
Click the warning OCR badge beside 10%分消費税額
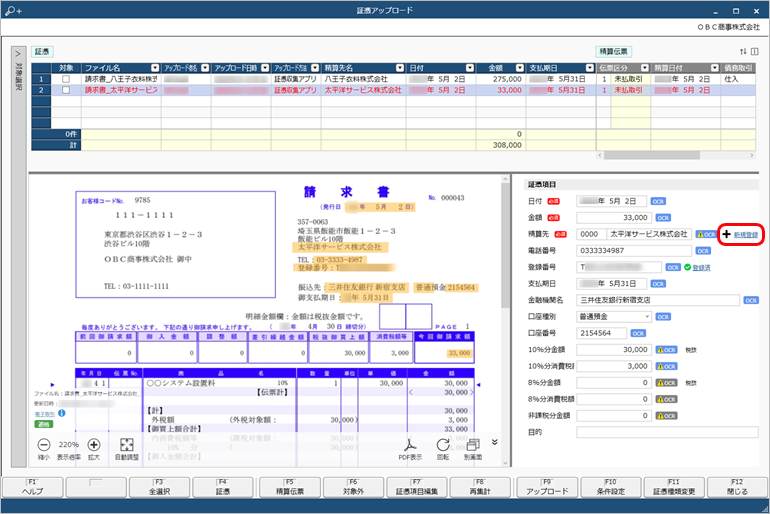point(667,366)
